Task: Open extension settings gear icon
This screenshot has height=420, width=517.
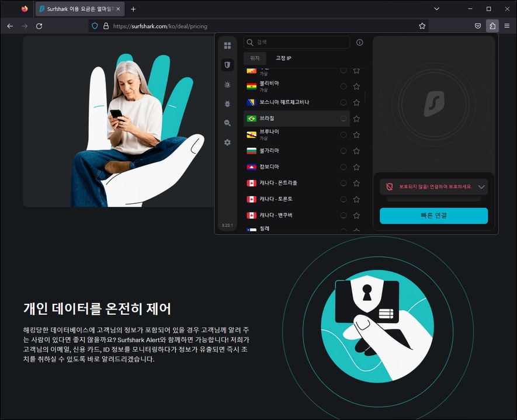Action: [227, 143]
